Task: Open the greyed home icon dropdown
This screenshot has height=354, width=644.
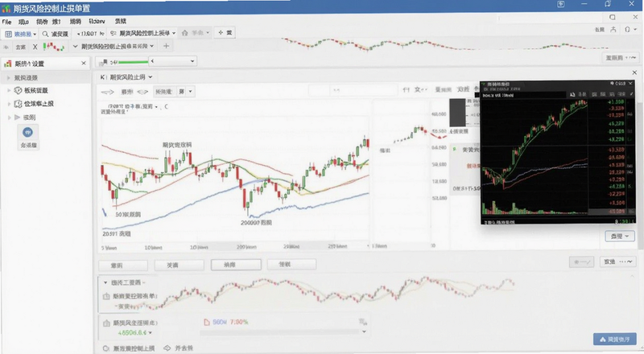Action: tap(196, 33)
